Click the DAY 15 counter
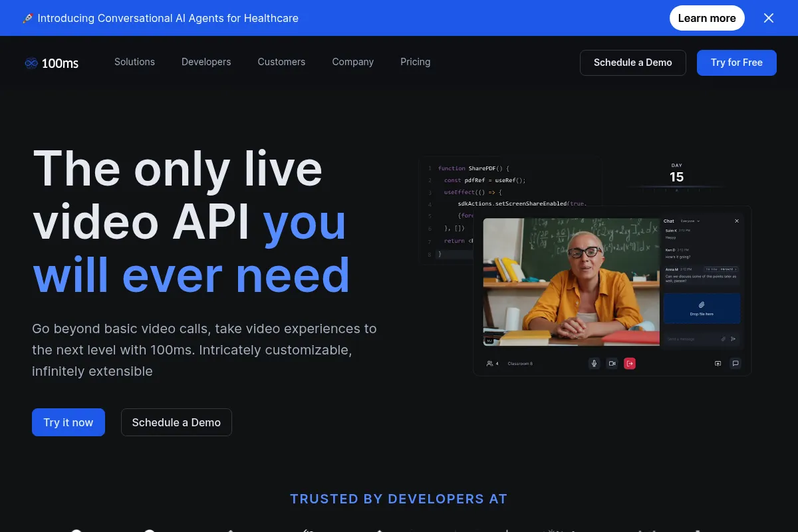Viewport: 798px width, 532px height. [676, 174]
